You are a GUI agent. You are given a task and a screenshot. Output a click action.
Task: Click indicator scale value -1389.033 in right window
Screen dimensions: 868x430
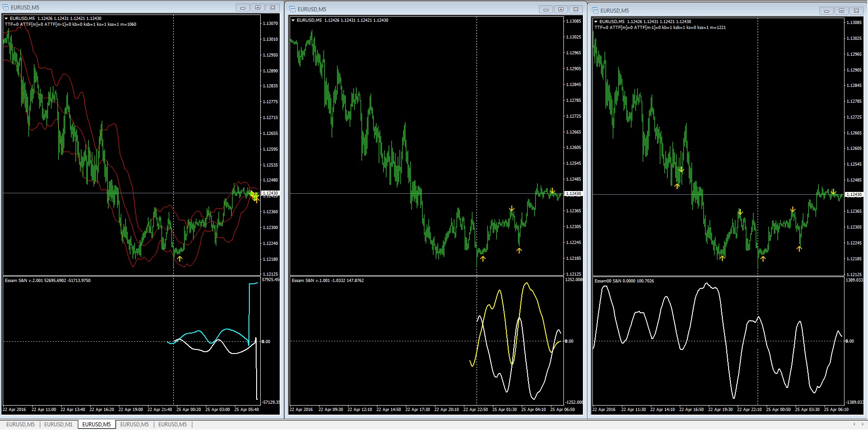854,402
